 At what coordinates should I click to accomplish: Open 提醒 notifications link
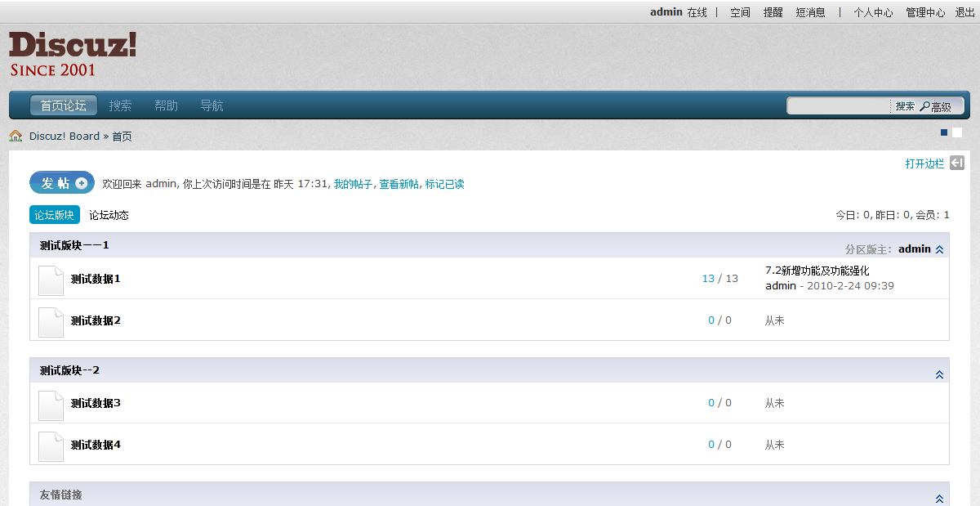[x=773, y=12]
